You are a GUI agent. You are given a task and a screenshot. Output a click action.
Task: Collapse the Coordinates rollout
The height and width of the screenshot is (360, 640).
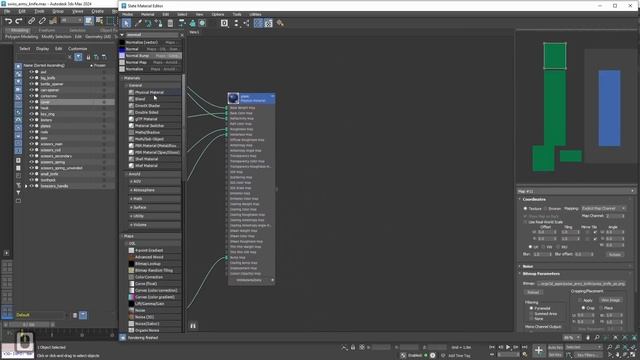coord(535,199)
